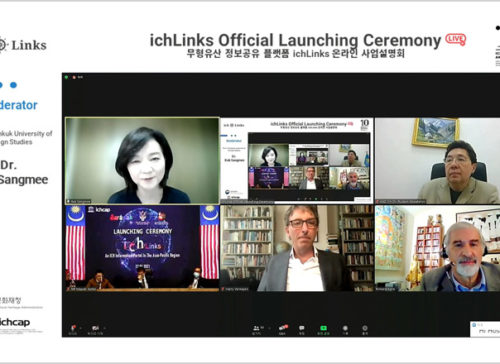Open the video options caret beside the camera
The height and width of the screenshot is (364, 500).
(x=105, y=328)
